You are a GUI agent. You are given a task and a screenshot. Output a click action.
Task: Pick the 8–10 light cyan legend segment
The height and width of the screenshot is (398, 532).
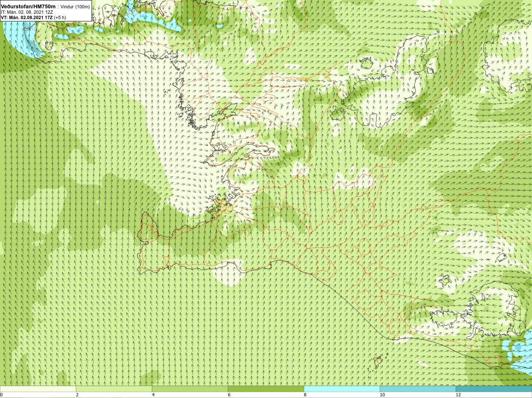point(342,389)
